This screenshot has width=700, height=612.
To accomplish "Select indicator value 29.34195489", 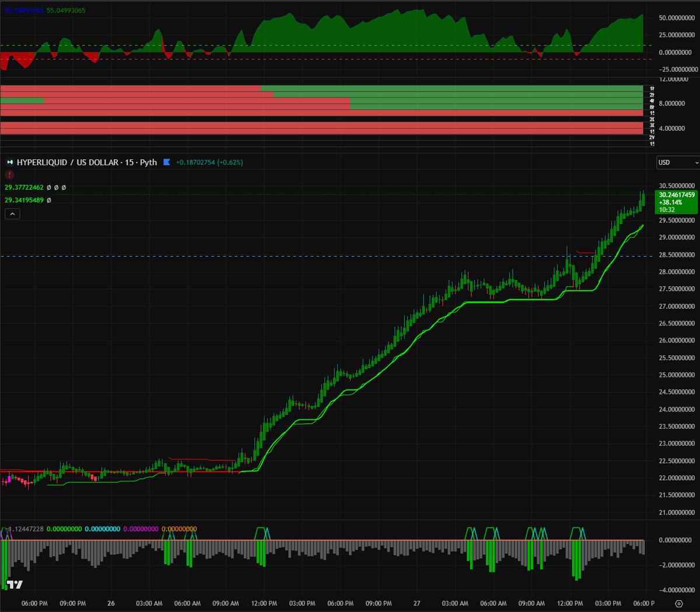I will pos(24,200).
